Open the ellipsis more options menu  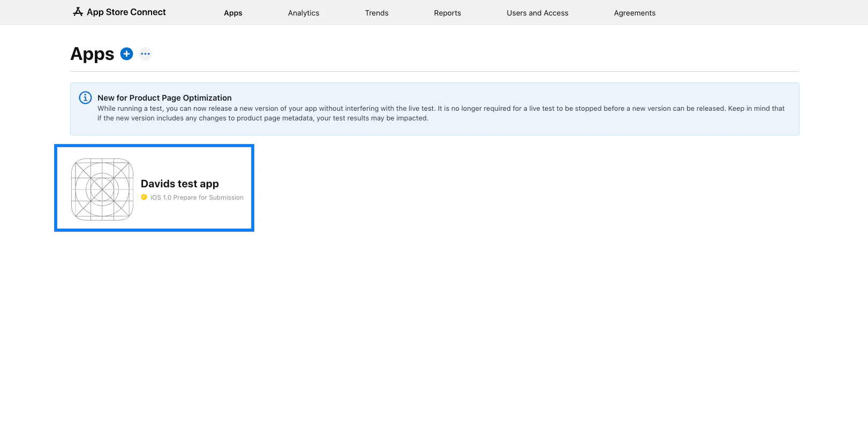145,54
